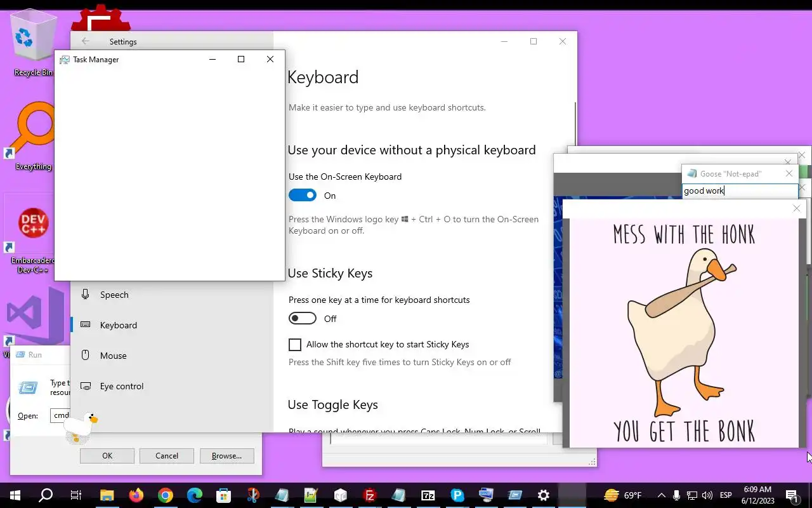Click Browse... in the Run dialog
The width and height of the screenshot is (812, 508).
(x=226, y=456)
